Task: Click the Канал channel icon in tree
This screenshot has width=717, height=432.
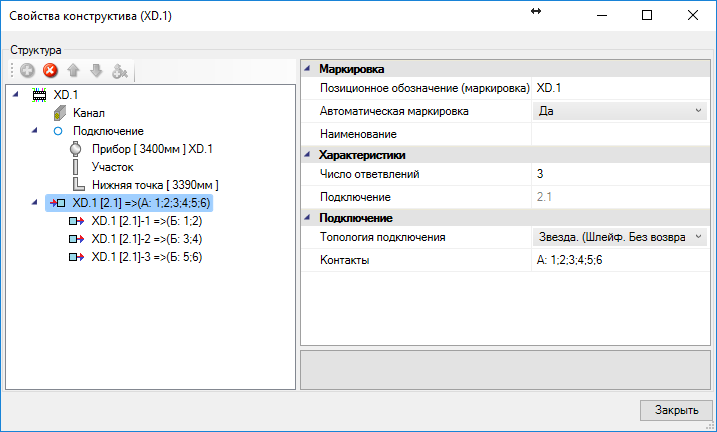Action: [x=59, y=113]
